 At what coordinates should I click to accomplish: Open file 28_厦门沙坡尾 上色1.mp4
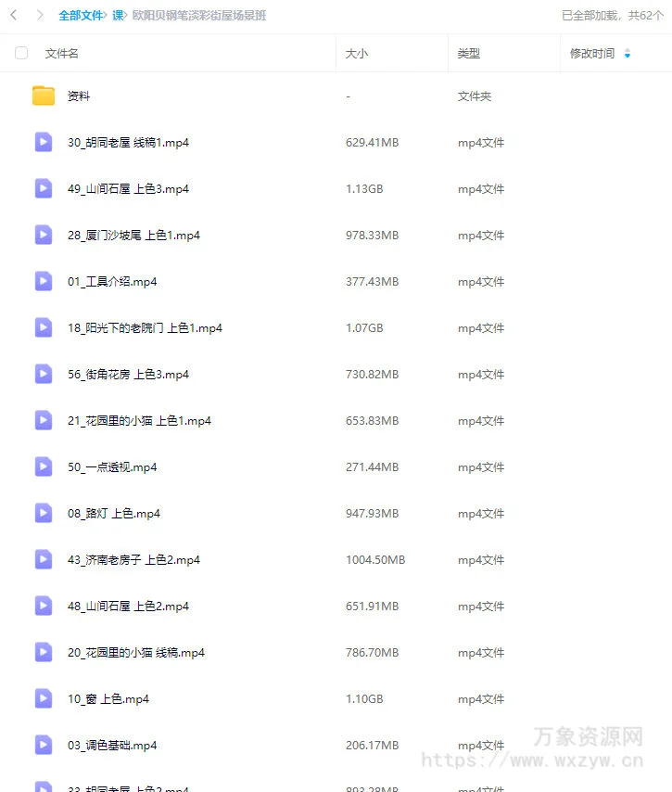pyautogui.click(x=133, y=236)
